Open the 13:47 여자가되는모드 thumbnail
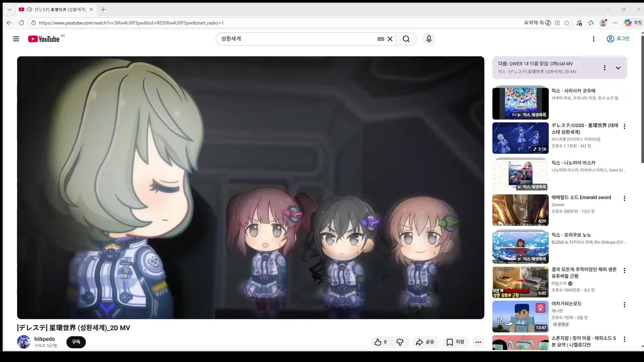 coord(520,317)
